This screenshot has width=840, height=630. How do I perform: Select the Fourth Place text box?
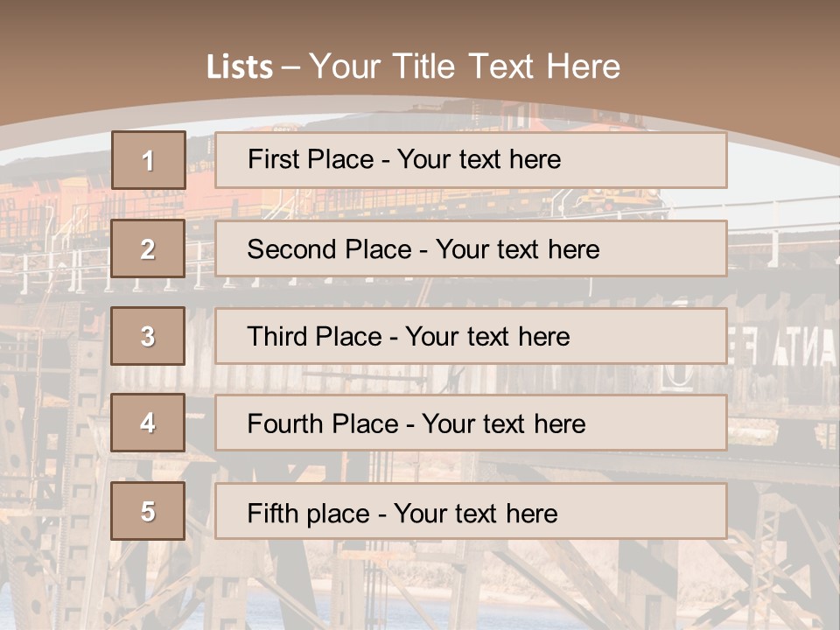point(470,423)
